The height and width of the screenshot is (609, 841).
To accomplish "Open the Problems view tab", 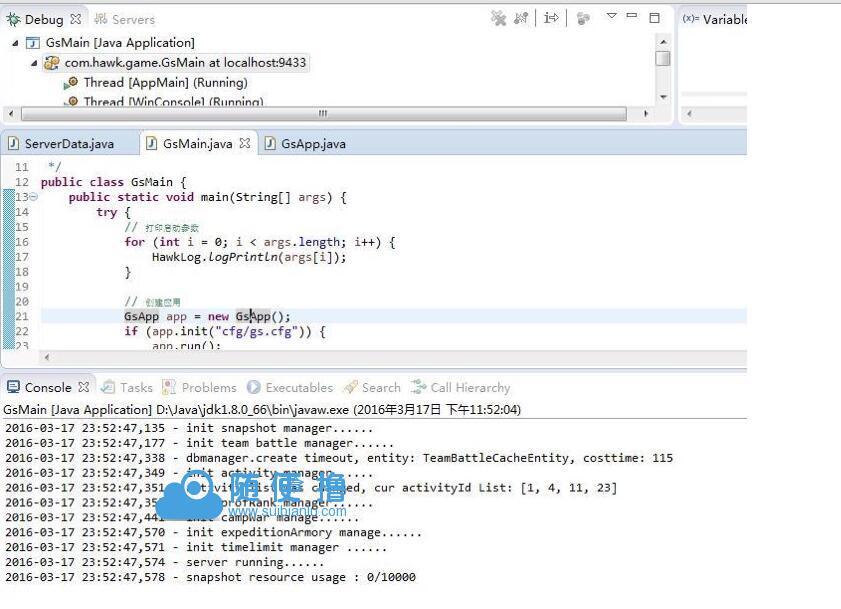I will 208,388.
